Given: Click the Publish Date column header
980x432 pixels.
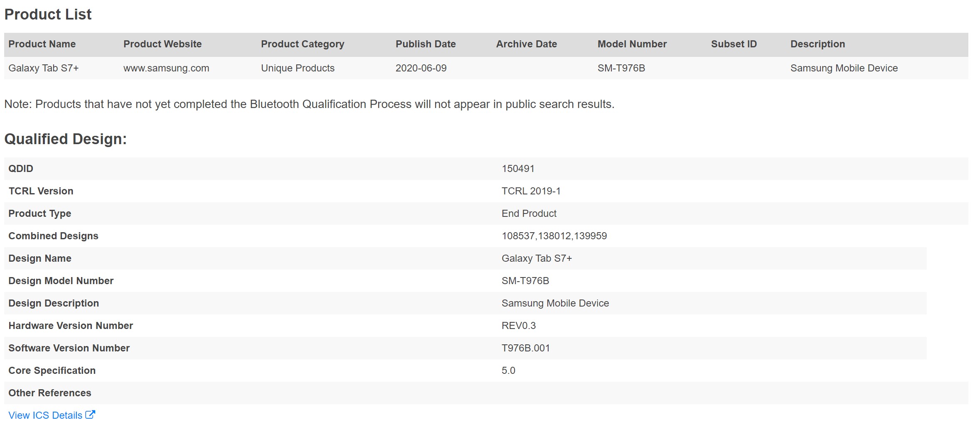Looking at the screenshot, I should [x=426, y=44].
